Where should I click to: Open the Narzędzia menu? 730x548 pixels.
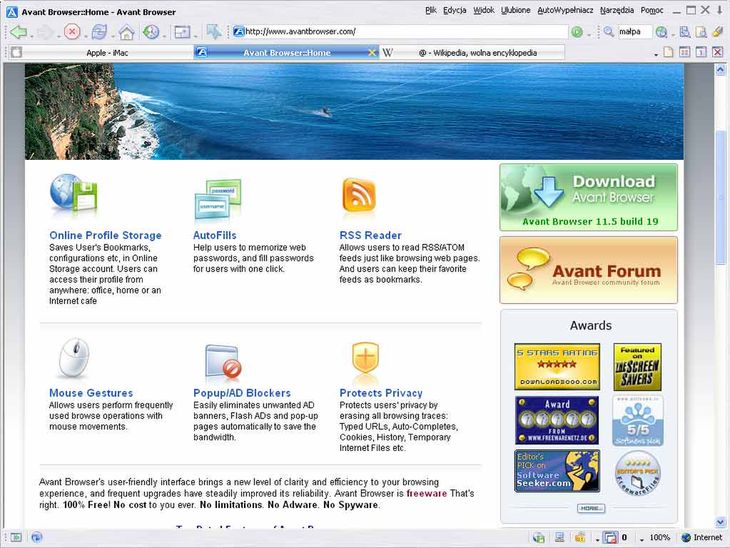coord(617,10)
